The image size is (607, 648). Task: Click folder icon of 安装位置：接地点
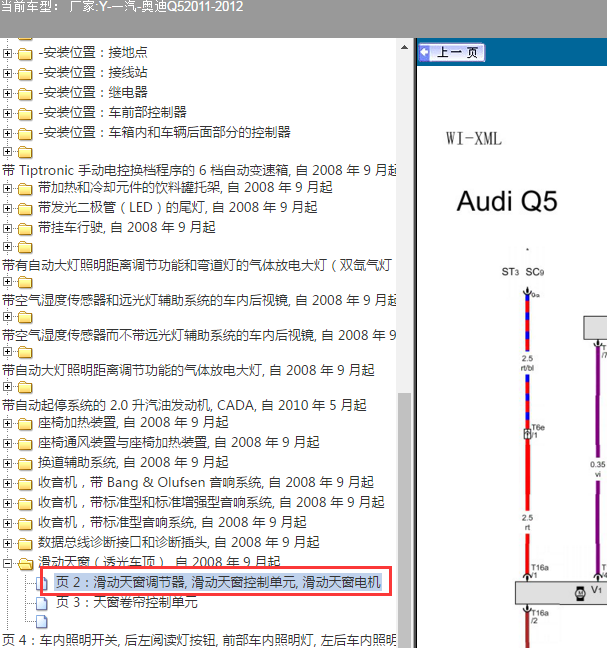tap(25, 54)
